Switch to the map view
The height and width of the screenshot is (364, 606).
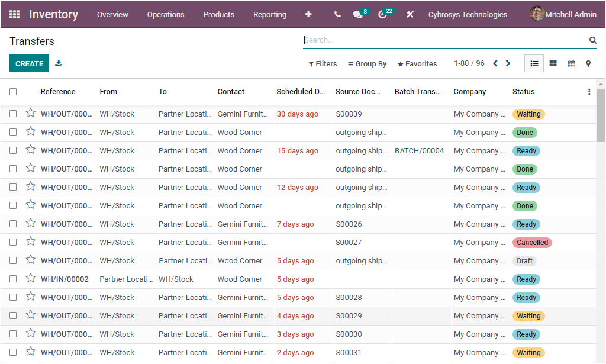point(589,63)
